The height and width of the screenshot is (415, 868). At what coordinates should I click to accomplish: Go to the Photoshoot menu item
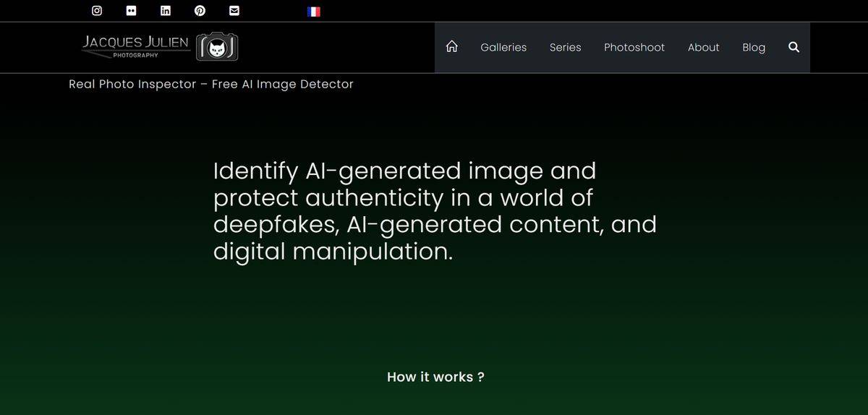tap(634, 47)
